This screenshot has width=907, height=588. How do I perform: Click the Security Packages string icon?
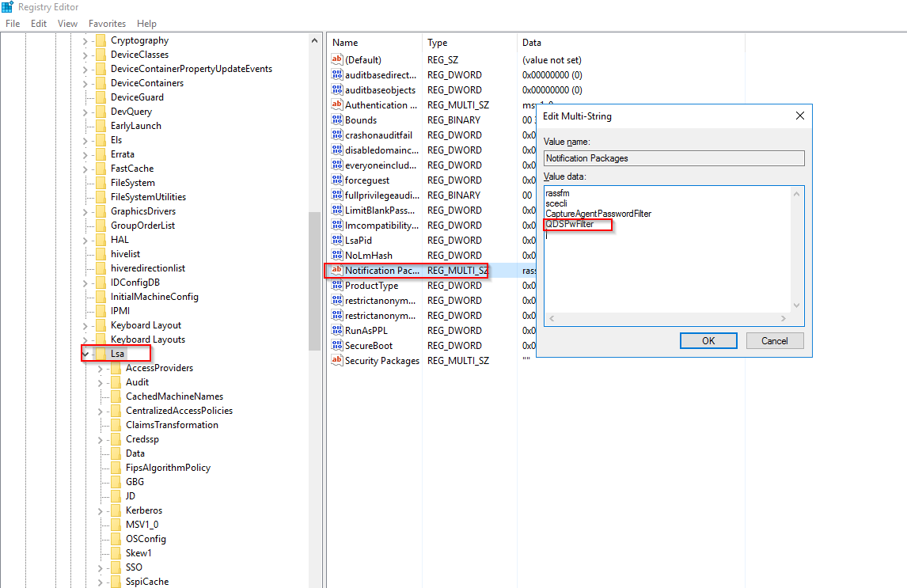point(336,360)
